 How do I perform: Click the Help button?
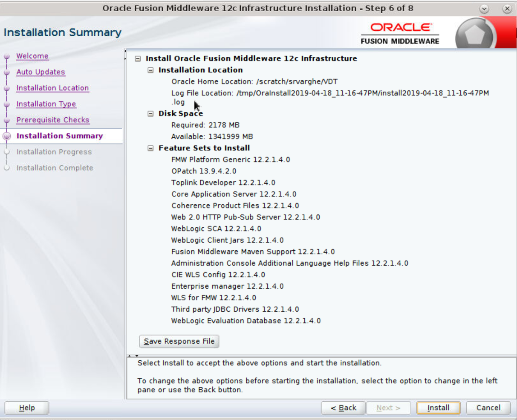click(27, 408)
